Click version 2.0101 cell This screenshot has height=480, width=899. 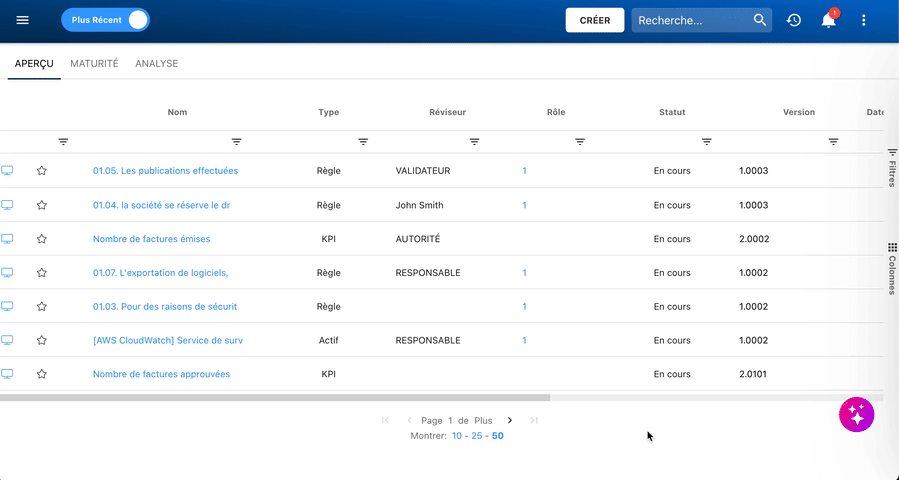(x=753, y=374)
